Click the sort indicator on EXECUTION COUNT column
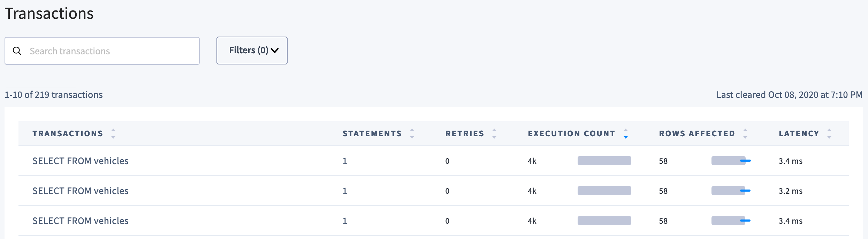Screen dimensions: 868x239 [x=626, y=134]
